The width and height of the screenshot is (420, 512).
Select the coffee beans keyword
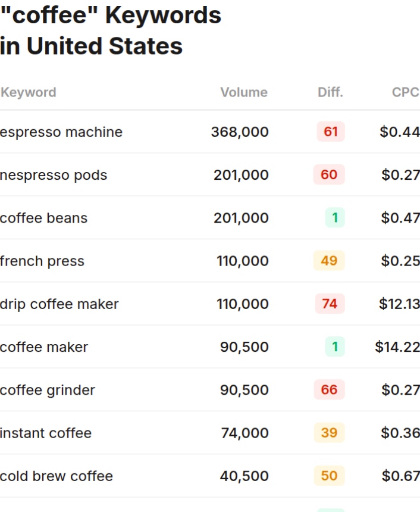point(44,218)
